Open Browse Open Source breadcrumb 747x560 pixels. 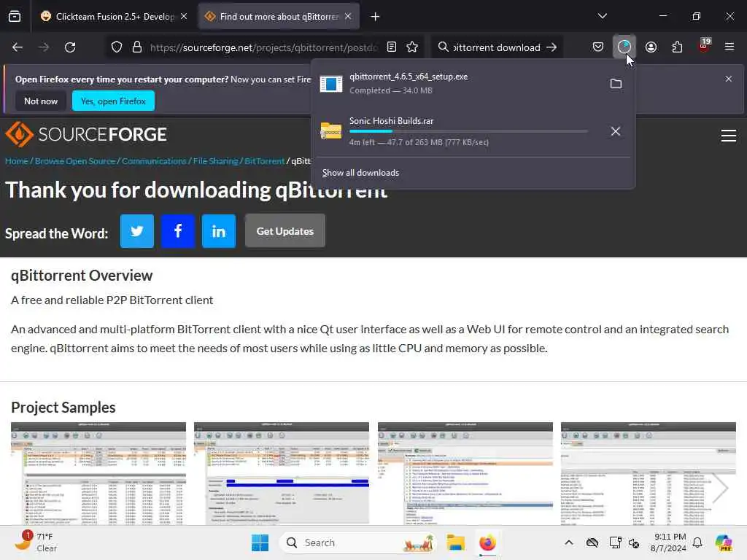coord(75,161)
